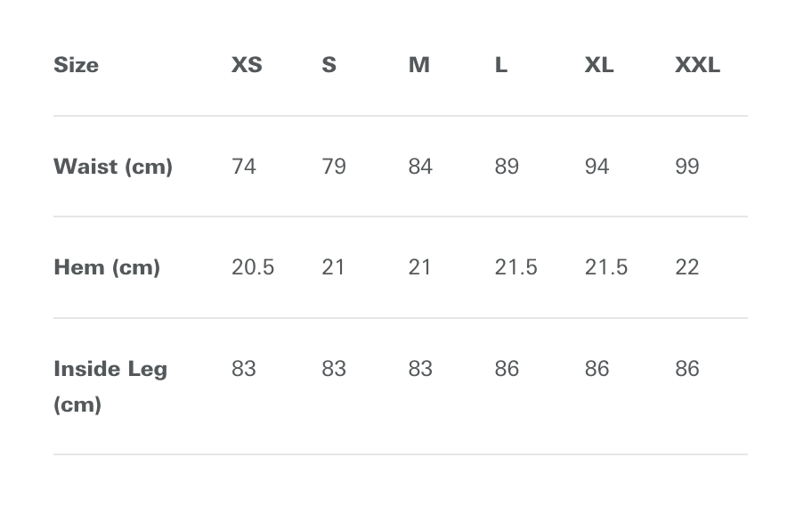Click the Hem (cm) row label

coord(107,268)
